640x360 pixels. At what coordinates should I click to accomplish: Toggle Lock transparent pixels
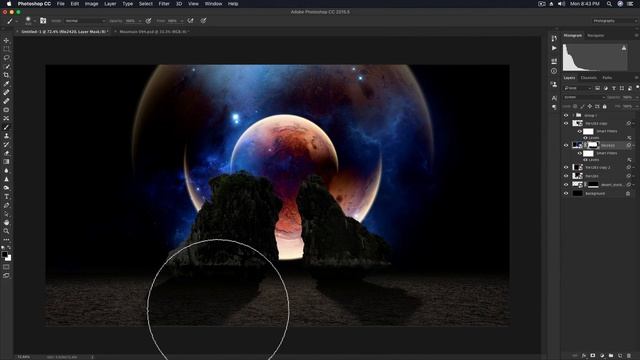click(x=575, y=107)
